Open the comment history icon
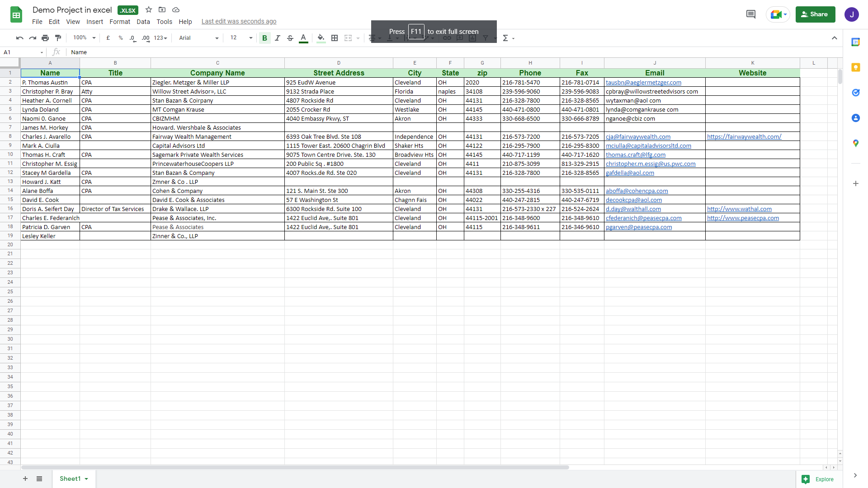The width and height of the screenshot is (868, 488). pyautogui.click(x=750, y=14)
